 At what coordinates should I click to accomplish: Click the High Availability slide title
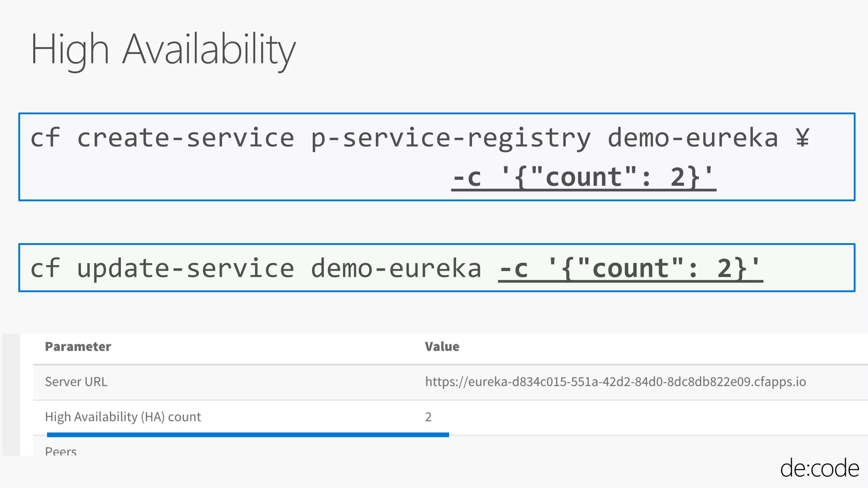[x=163, y=50]
